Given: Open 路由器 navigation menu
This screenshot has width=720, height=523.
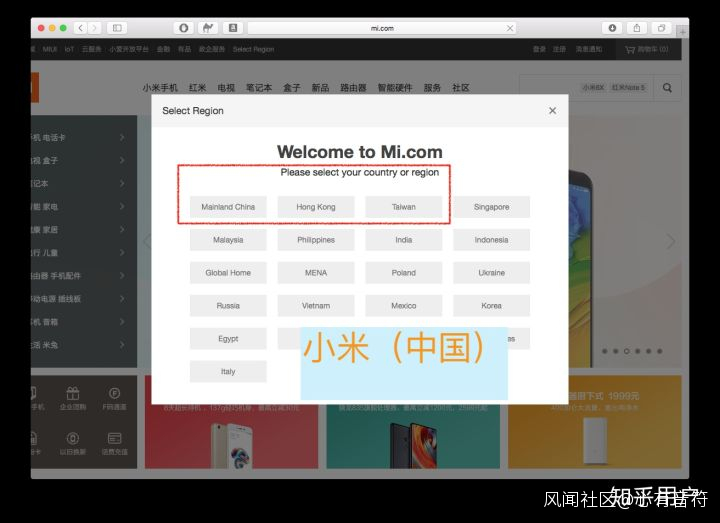Looking at the screenshot, I should pos(353,88).
